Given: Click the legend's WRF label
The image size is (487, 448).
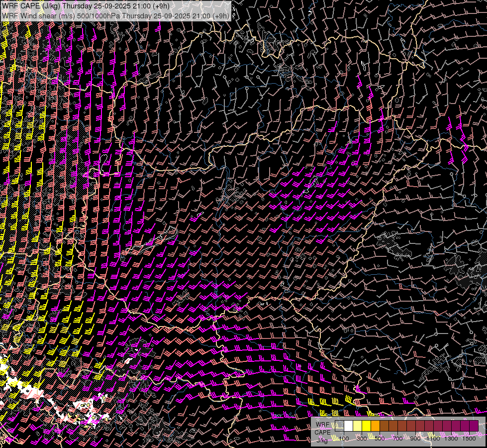Looking at the screenshot, I should point(322,425).
